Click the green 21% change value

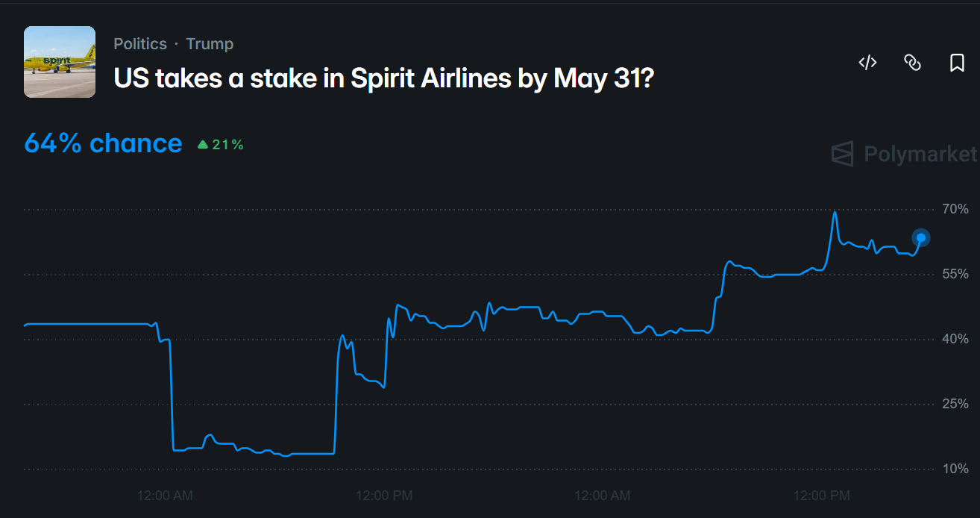click(x=227, y=145)
